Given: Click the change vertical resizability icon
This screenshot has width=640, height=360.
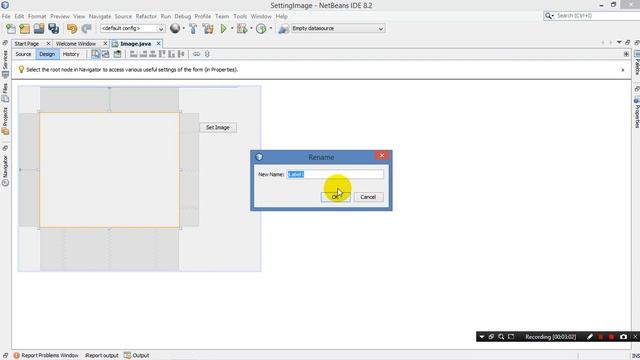Looking at the screenshot, I should point(207,54).
